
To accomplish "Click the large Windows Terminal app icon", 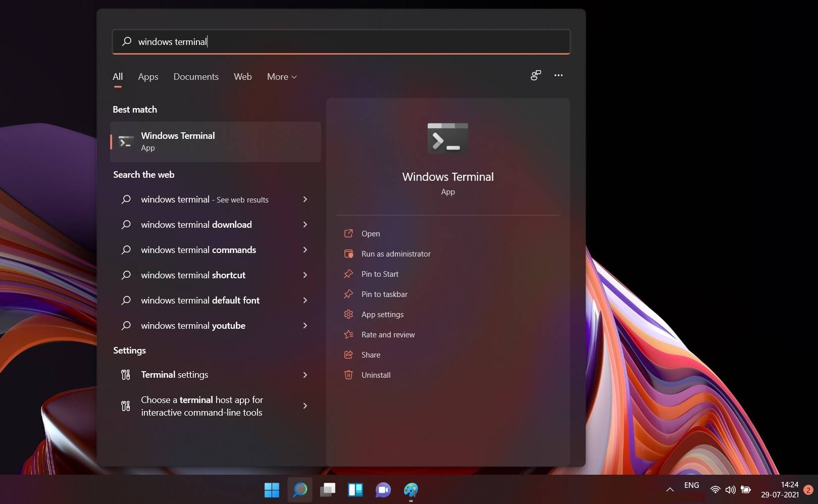I will pos(447,138).
